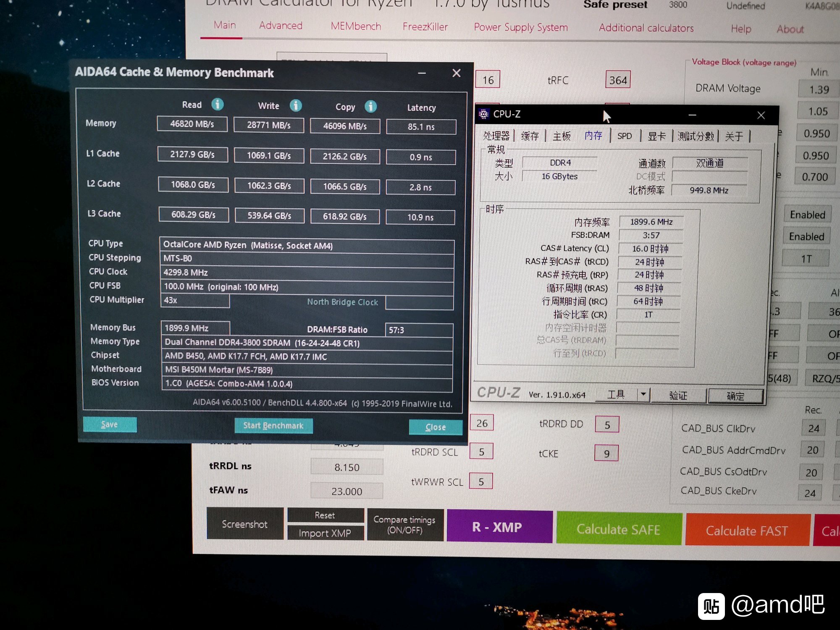Click the purple R - XMP button
The width and height of the screenshot is (840, 630).
tap(499, 527)
